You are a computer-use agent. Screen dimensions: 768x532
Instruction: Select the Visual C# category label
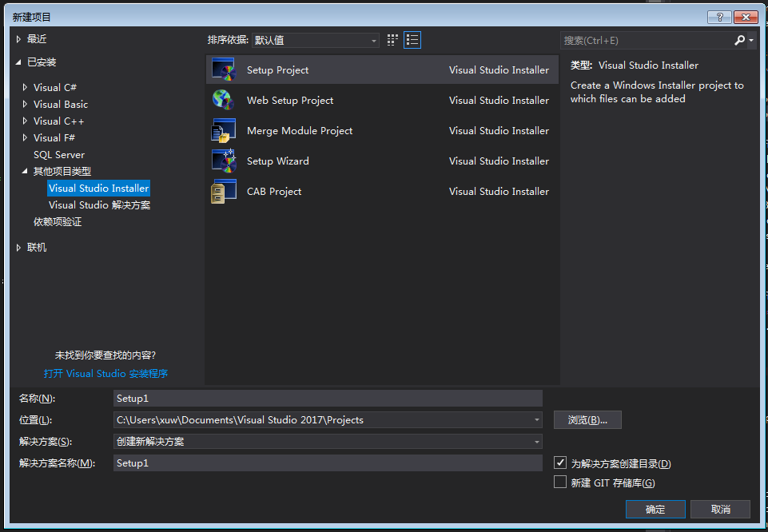point(55,88)
